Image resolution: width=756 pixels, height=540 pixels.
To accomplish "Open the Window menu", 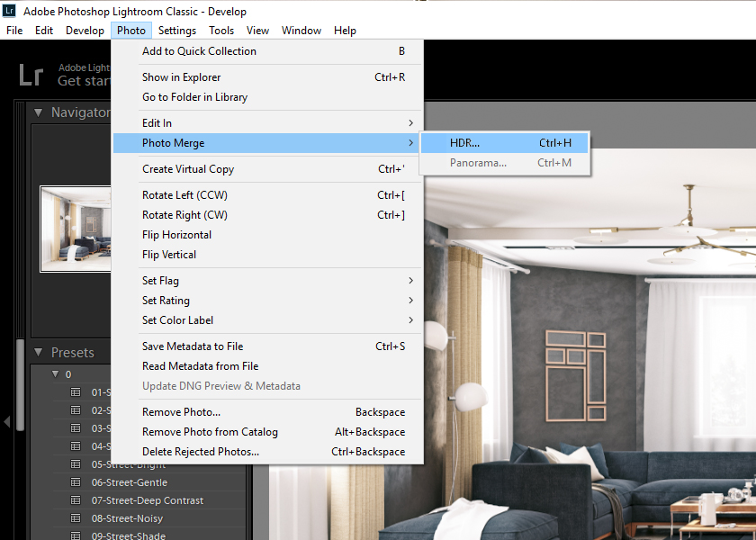I will click(x=301, y=31).
